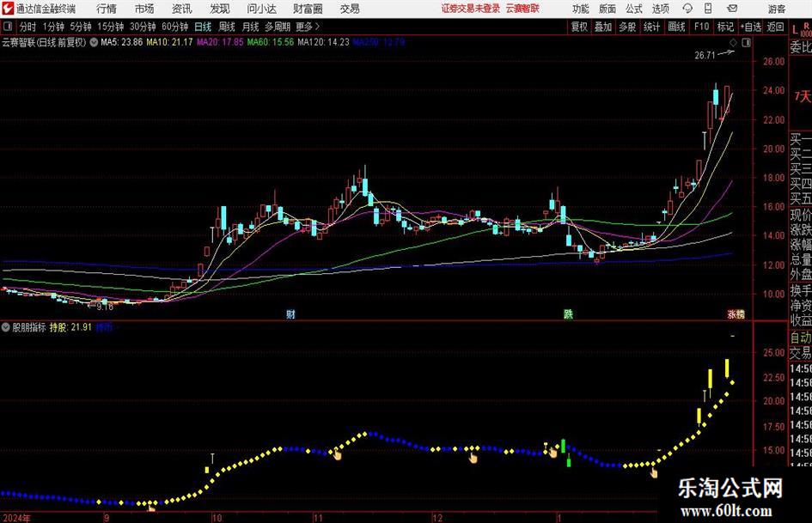This screenshot has height=523, width=812.
Task: Open the 问小达 menu
Action: point(261,9)
